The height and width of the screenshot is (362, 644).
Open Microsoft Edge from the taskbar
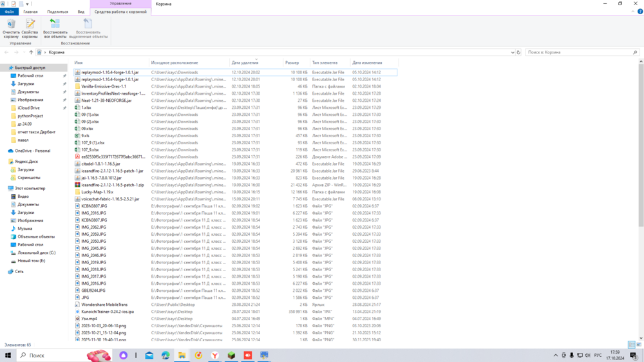coord(166,356)
